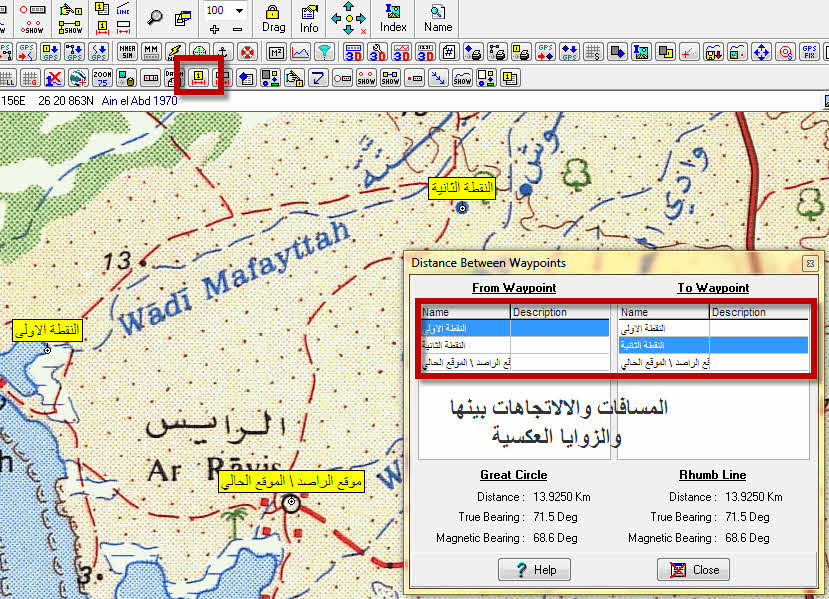Select the M² area calculation icon
This screenshot has height=599, width=829.
[x=275, y=52]
